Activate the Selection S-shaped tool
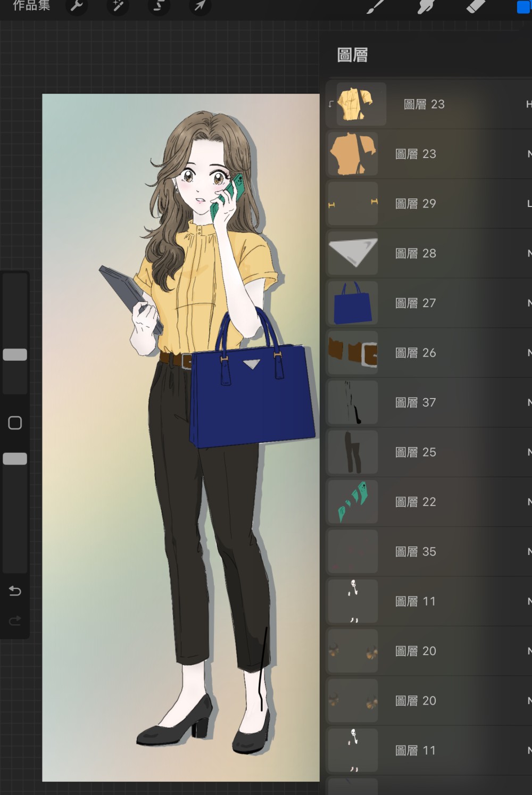 coord(159,6)
